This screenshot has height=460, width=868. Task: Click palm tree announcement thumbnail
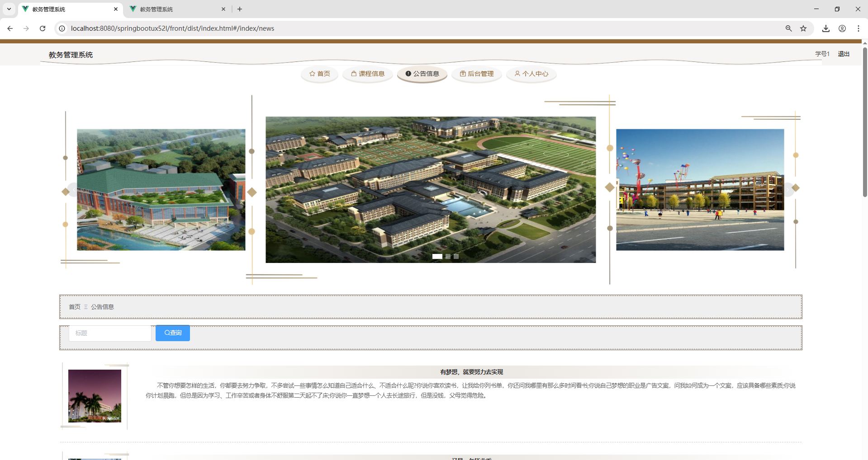pyautogui.click(x=95, y=396)
